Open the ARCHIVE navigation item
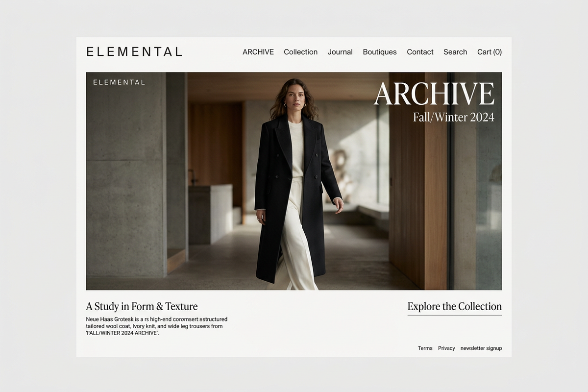The width and height of the screenshot is (588, 392). [258, 52]
